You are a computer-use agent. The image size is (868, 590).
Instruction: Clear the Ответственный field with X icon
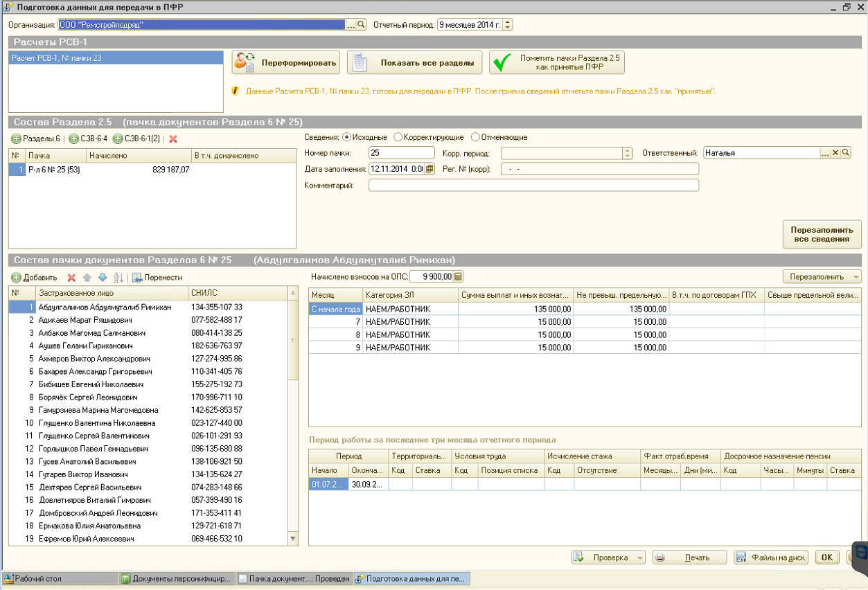click(x=835, y=153)
